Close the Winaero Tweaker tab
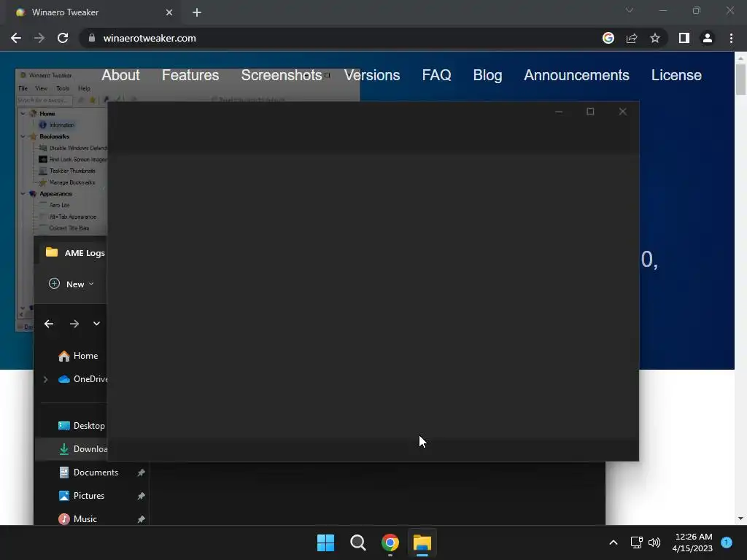Screen dimensions: 747x560 coord(169,12)
